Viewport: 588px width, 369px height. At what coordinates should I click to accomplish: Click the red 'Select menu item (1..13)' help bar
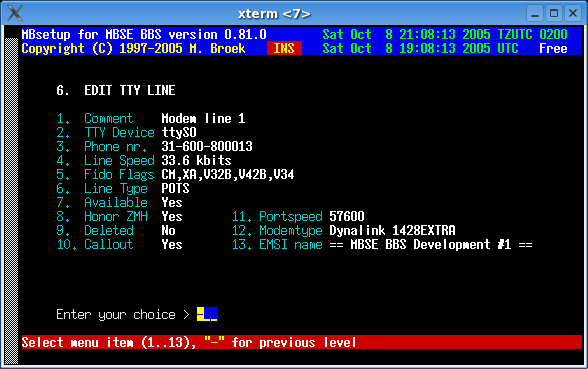point(302,342)
